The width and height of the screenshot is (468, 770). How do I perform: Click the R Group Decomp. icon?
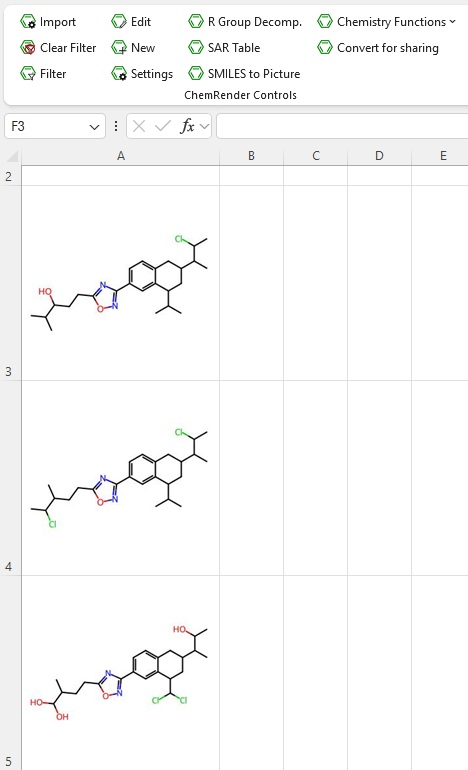(196, 22)
